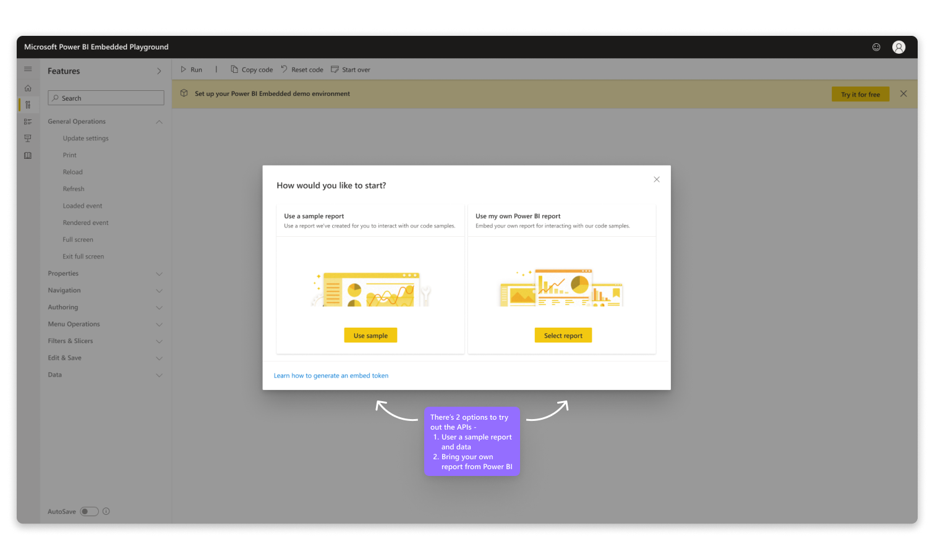Image resolution: width=935 pixels, height=560 pixels.
Task: Select the Print feature
Action: 70,155
